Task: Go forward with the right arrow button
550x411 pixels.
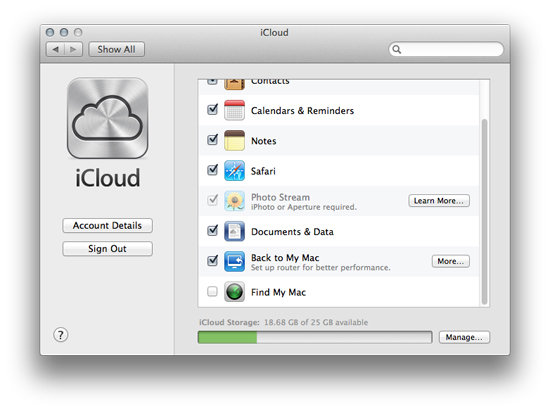Action: pyautogui.click(x=73, y=49)
